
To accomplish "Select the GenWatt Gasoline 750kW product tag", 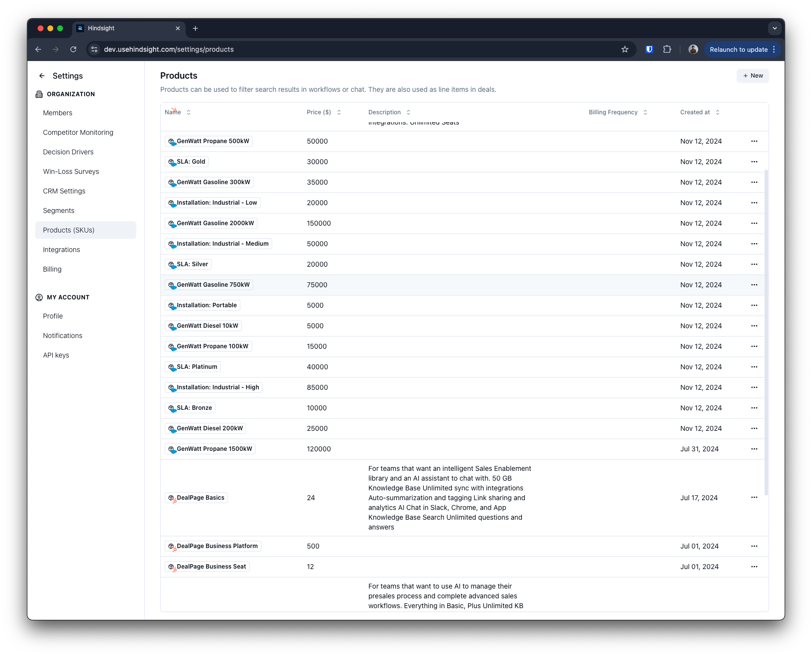I will point(209,285).
